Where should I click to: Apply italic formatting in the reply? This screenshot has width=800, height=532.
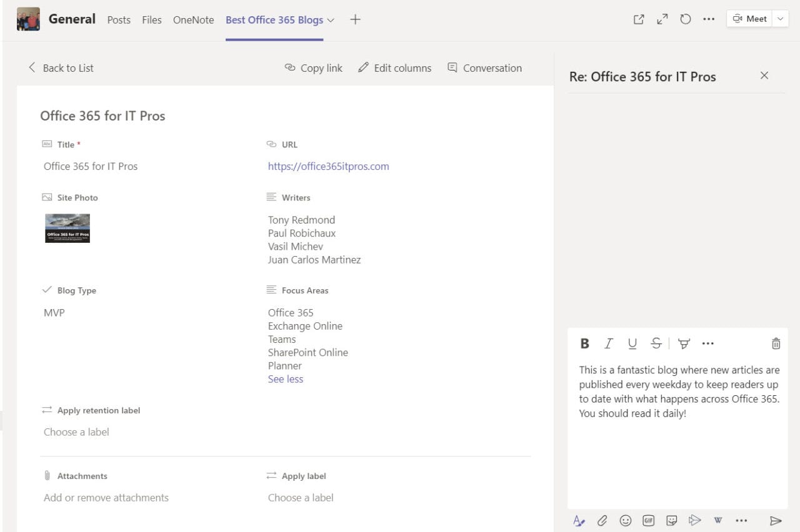(x=608, y=343)
